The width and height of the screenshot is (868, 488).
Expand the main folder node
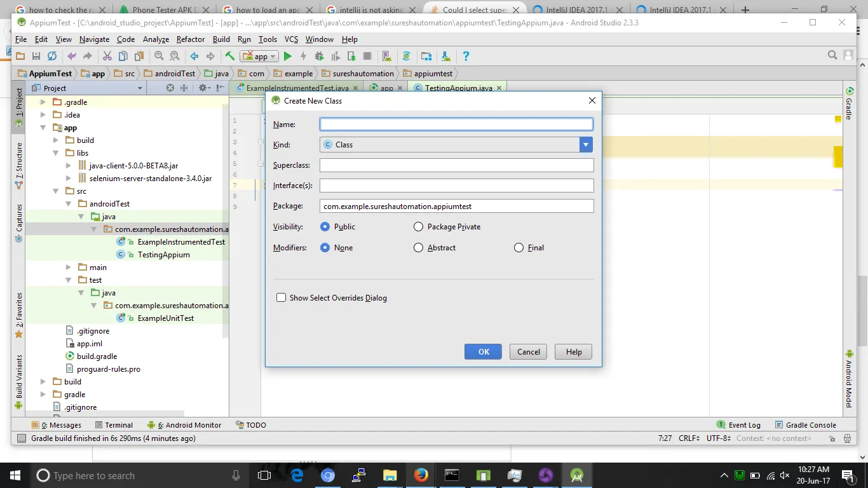pos(69,267)
